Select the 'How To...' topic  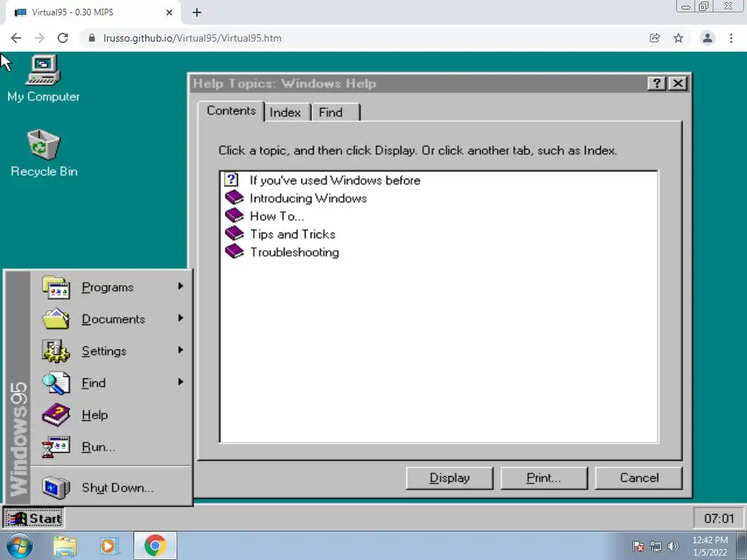pos(276,216)
